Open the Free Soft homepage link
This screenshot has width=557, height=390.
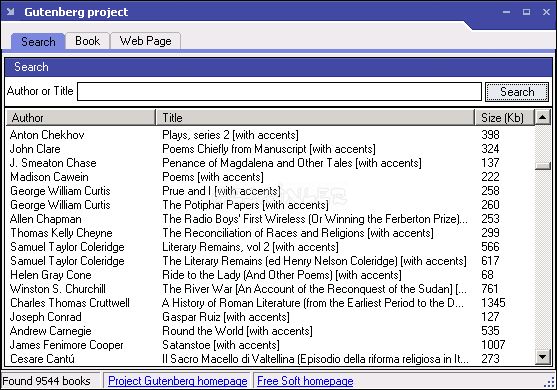coord(305,381)
